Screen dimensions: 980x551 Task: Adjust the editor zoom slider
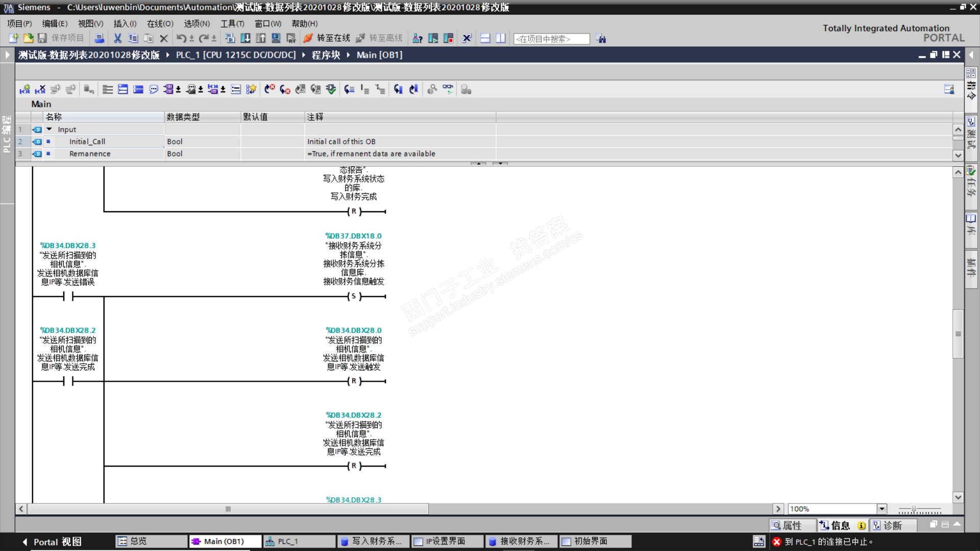coord(914,509)
